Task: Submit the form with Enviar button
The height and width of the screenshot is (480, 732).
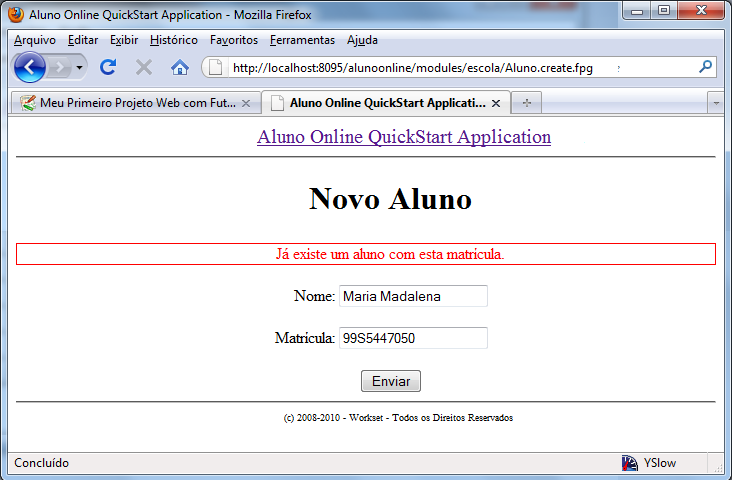Action: (391, 381)
